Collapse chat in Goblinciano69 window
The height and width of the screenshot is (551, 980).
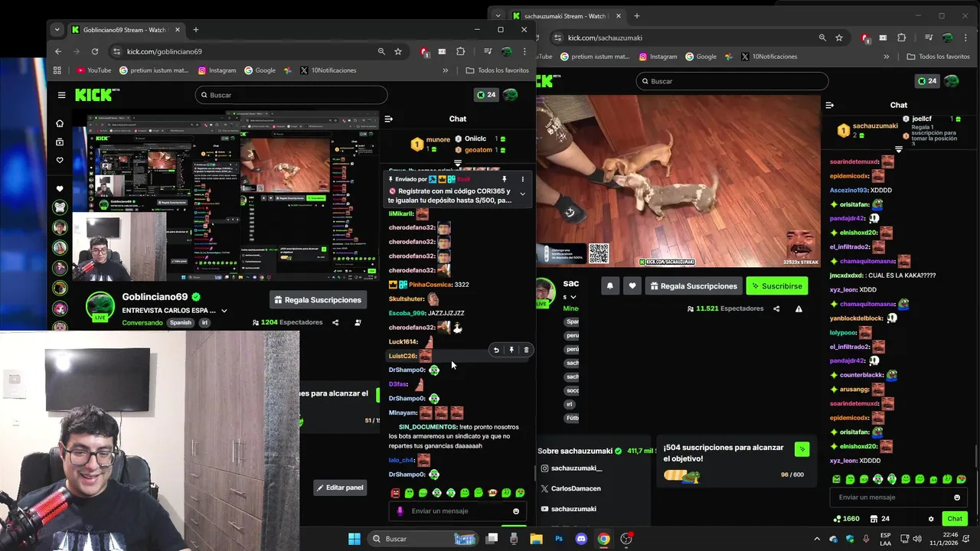coord(388,119)
